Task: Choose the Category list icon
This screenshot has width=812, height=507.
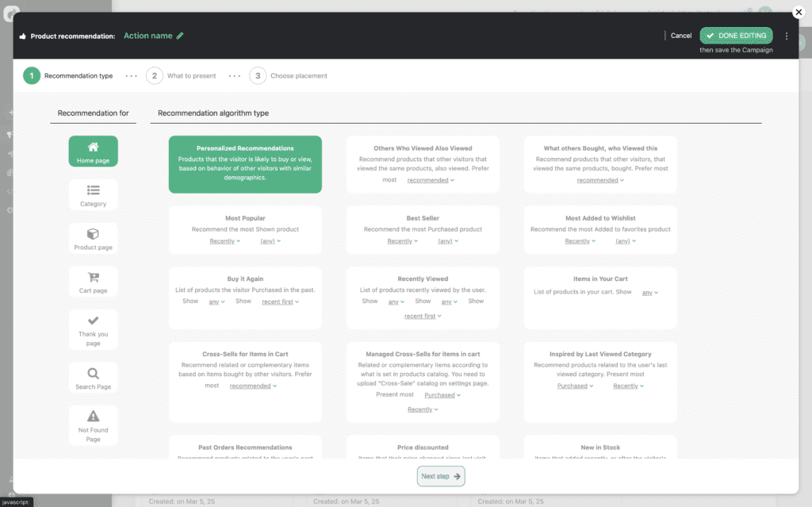Action: tap(93, 190)
